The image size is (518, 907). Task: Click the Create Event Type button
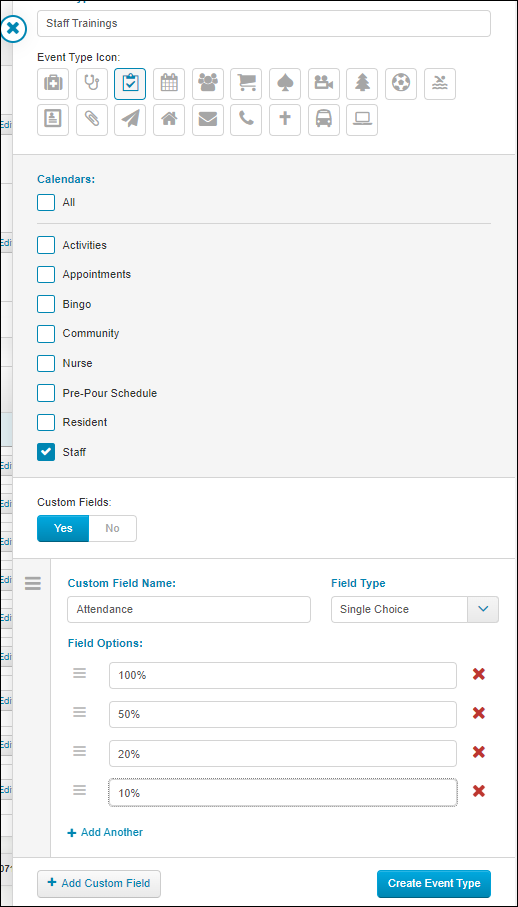434,883
